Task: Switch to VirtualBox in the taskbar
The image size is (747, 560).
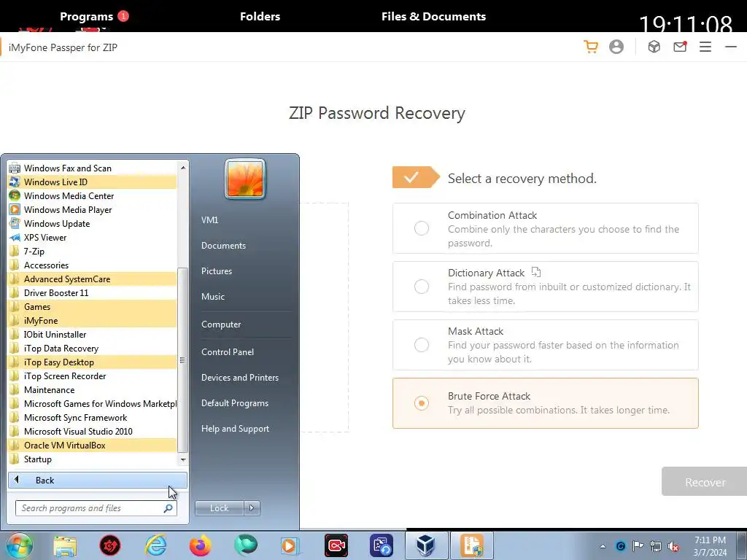Action: tap(426, 545)
